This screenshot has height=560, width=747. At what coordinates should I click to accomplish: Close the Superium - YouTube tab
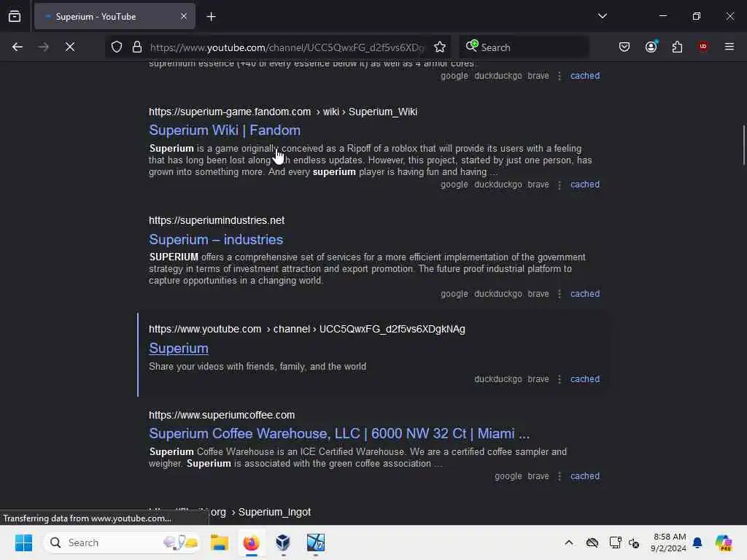[x=184, y=17]
